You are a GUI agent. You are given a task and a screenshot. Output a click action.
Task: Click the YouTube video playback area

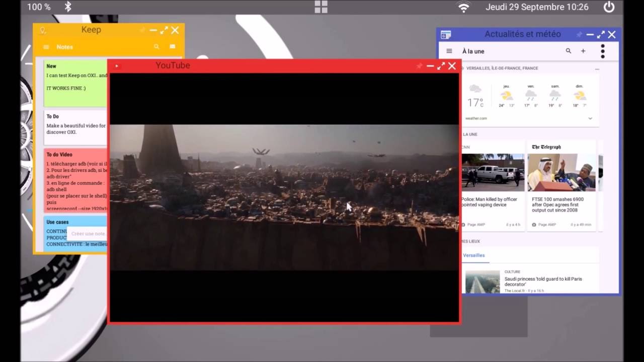[x=284, y=197]
